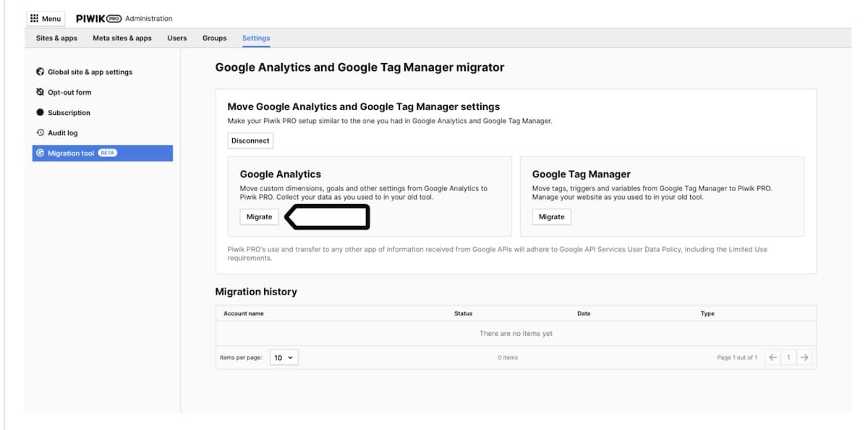Viewport: 868px width, 430px height.
Task: Click Migrate under Google Tag Manager
Action: (551, 217)
